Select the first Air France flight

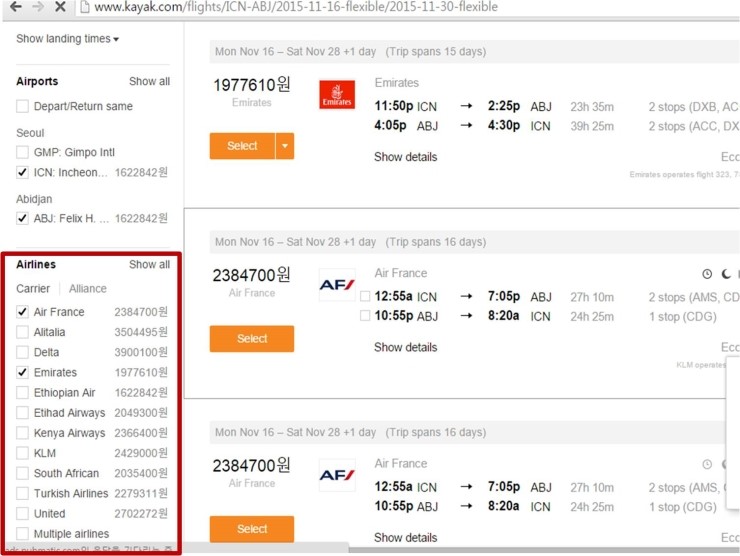[252, 338]
